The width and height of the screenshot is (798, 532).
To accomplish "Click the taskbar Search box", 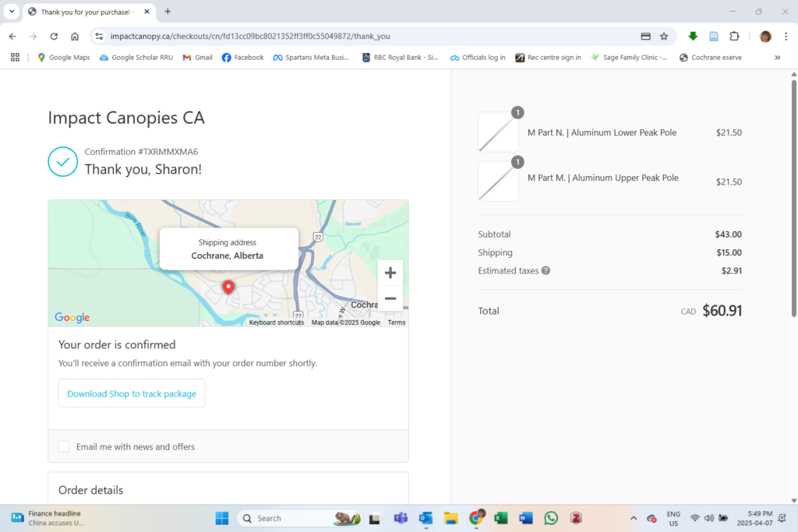I will click(299, 518).
